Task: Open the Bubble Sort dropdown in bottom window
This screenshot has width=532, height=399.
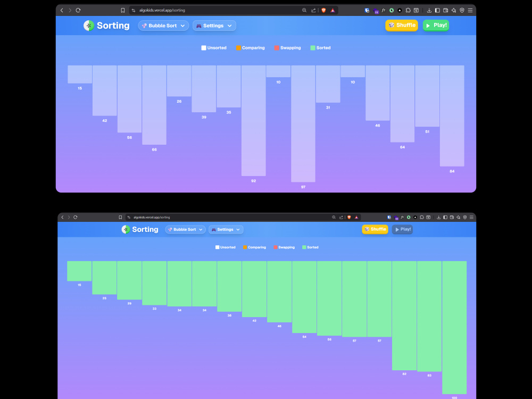Action: tap(185, 229)
